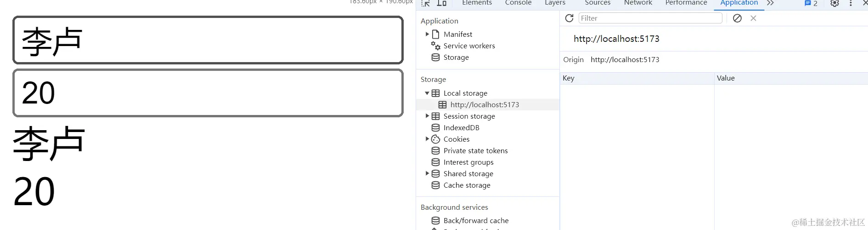Click the Value column header
Screen dimensions: 868x230
(x=791, y=78)
